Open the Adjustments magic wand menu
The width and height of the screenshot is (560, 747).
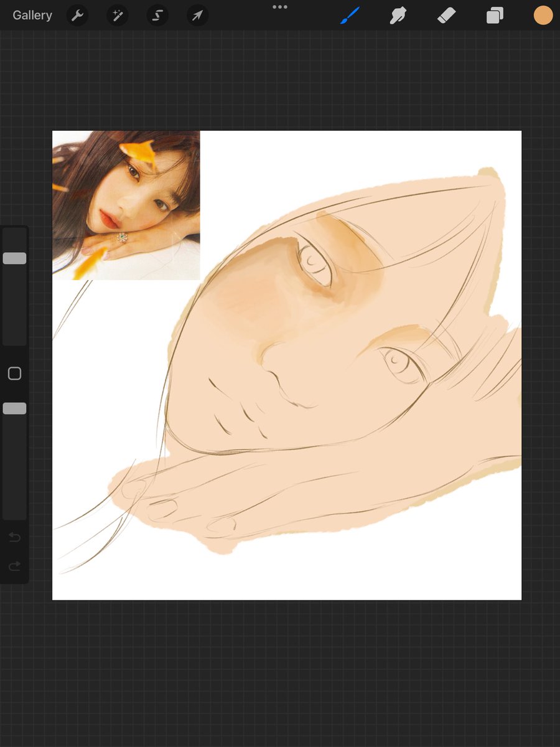(x=117, y=16)
